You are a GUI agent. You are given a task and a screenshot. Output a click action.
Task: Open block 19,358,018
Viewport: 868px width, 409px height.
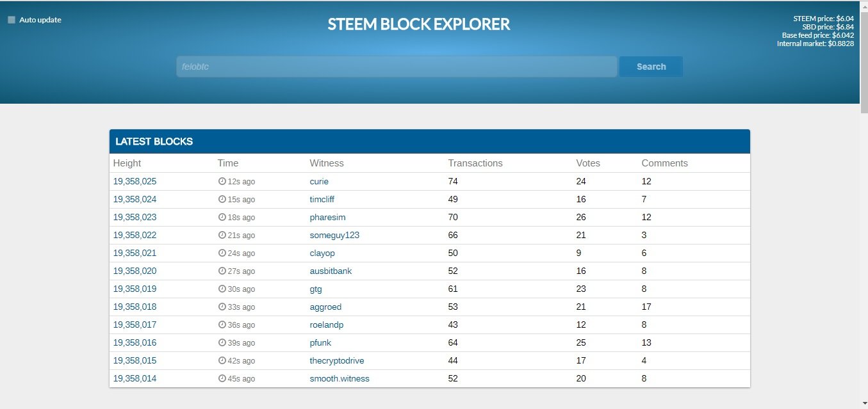pos(135,307)
